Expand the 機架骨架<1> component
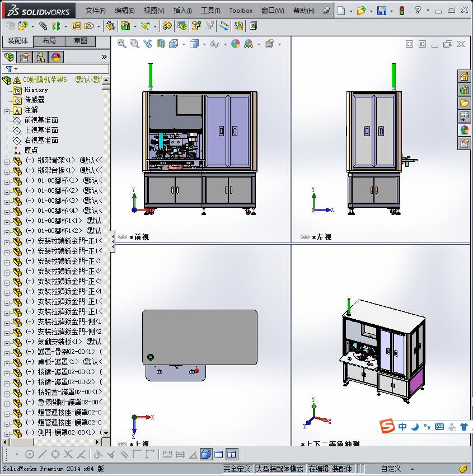The width and height of the screenshot is (473, 476). 7,162
